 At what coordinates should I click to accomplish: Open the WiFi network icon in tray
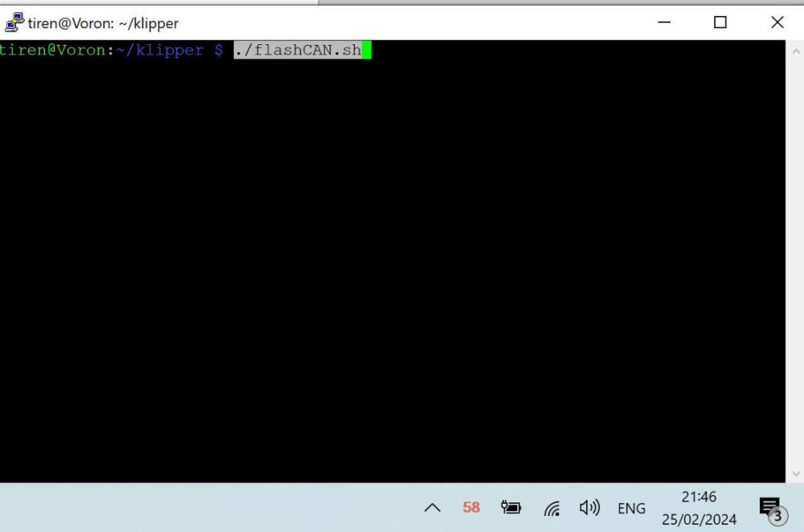tap(552, 508)
